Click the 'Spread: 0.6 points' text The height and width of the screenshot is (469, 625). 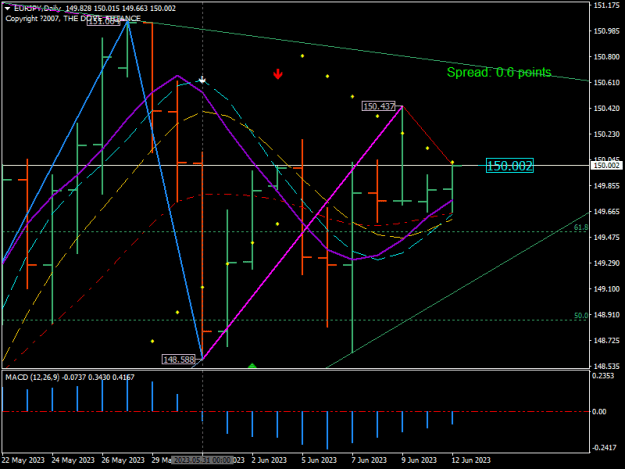(x=499, y=72)
